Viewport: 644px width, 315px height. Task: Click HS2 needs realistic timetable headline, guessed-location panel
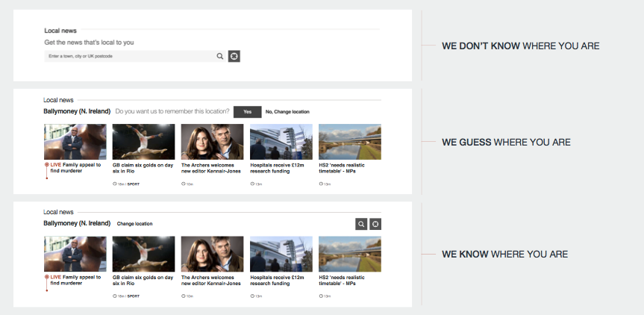[x=342, y=168]
